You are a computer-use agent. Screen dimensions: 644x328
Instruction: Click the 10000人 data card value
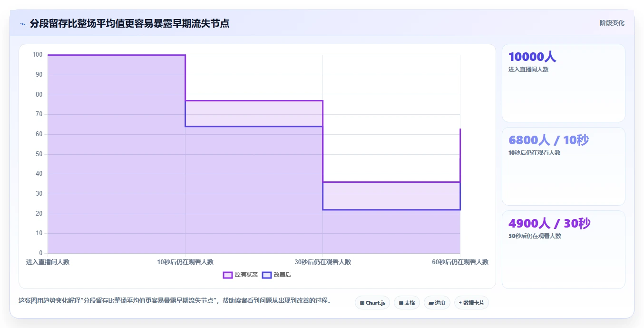click(532, 57)
